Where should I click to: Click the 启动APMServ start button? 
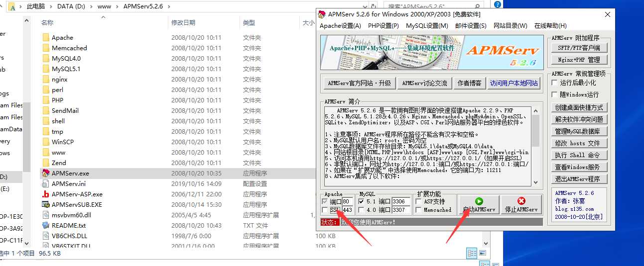pyautogui.click(x=479, y=204)
